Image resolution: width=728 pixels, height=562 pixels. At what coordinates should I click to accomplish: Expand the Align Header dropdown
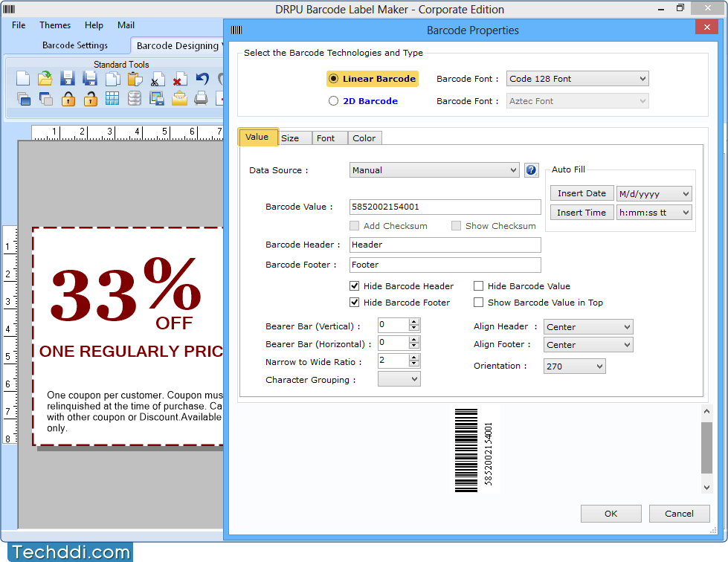[x=588, y=327]
